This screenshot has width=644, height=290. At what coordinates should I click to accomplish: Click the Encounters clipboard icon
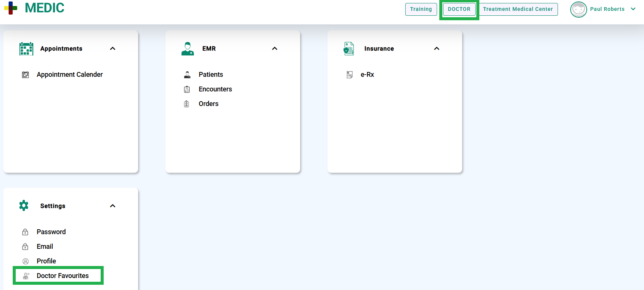[x=187, y=89]
